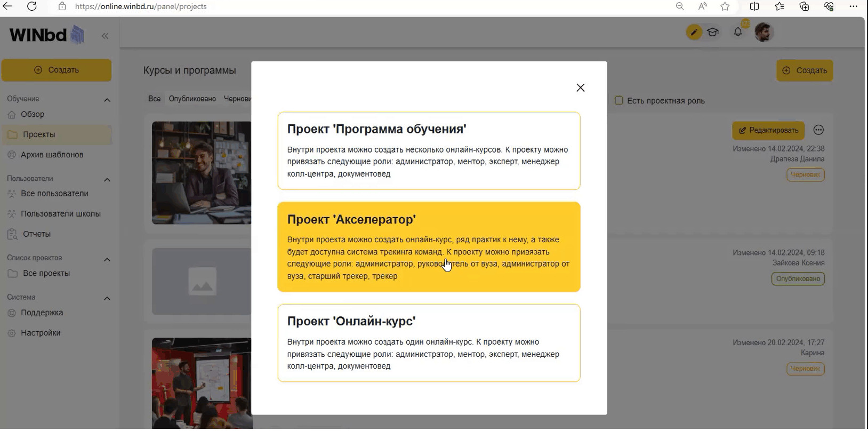
Task: Add page to browser favorites star
Action: pos(725,6)
